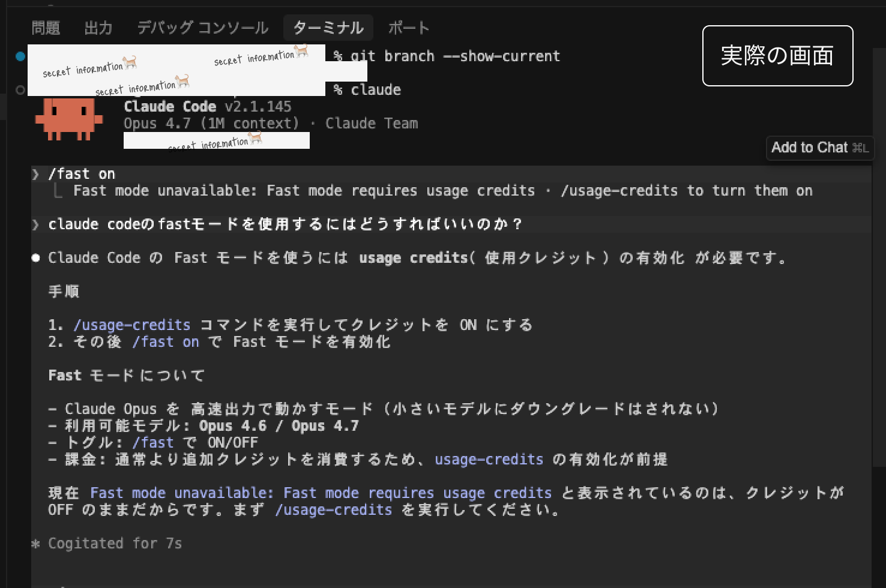Click /fast on in step 2

[166, 342]
